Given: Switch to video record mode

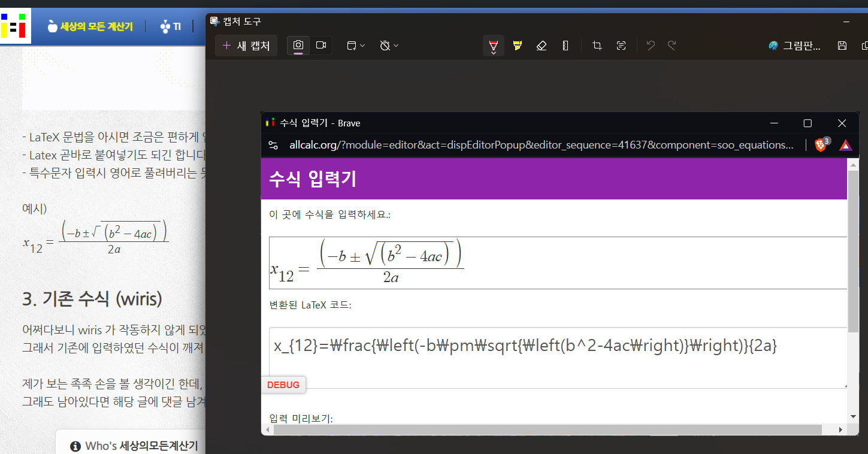Looking at the screenshot, I should [321, 46].
